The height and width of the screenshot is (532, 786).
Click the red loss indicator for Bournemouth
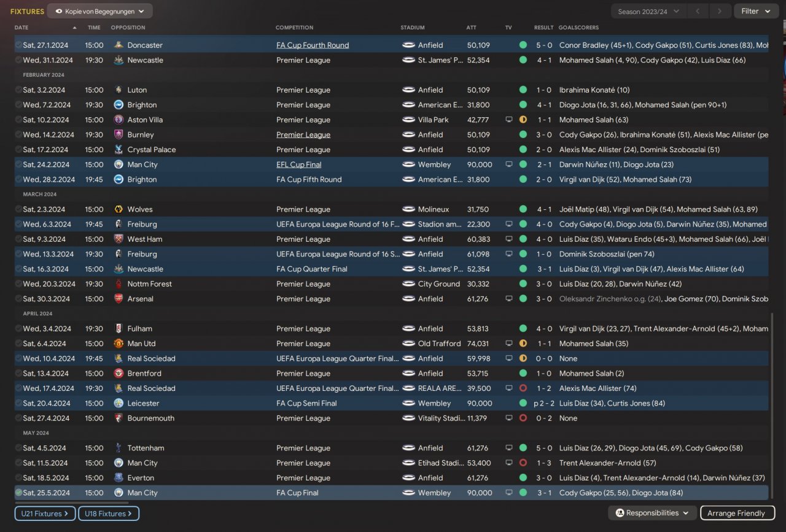[x=523, y=418]
